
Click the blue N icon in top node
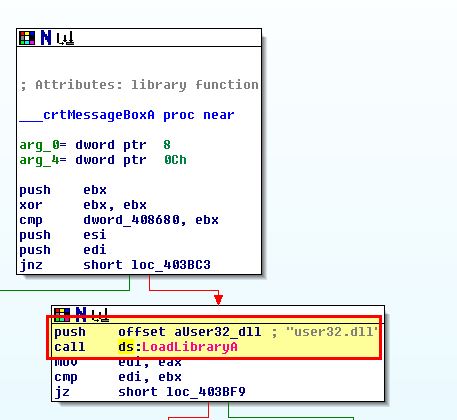[46, 38]
